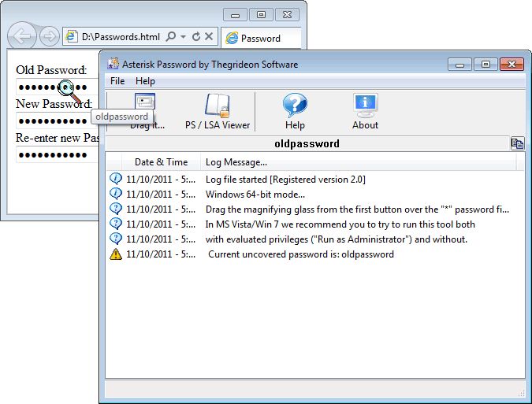Click the info icon on 'Windows 64-bit mode' row
The image size is (532, 404).
116,194
